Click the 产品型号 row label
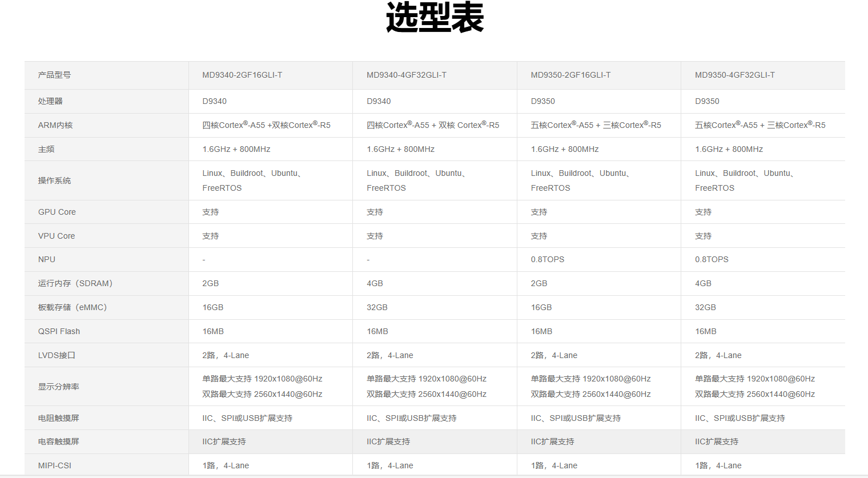Image resolution: width=868 pixels, height=478 pixels. 54,75
